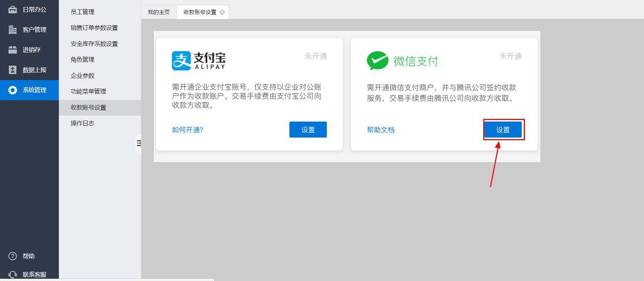Image resolution: width=644 pixels, height=281 pixels.
Task: Open the 如何开通? Alipay link
Action: click(x=187, y=130)
